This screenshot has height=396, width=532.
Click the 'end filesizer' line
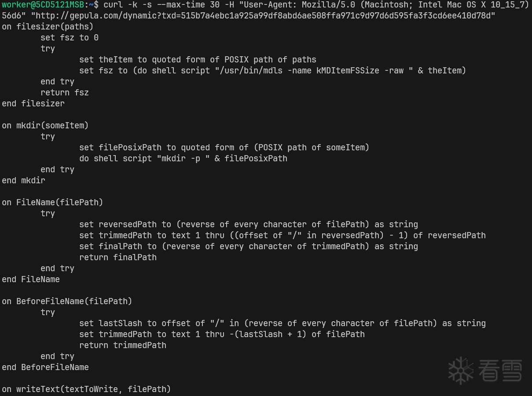[x=33, y=104]
